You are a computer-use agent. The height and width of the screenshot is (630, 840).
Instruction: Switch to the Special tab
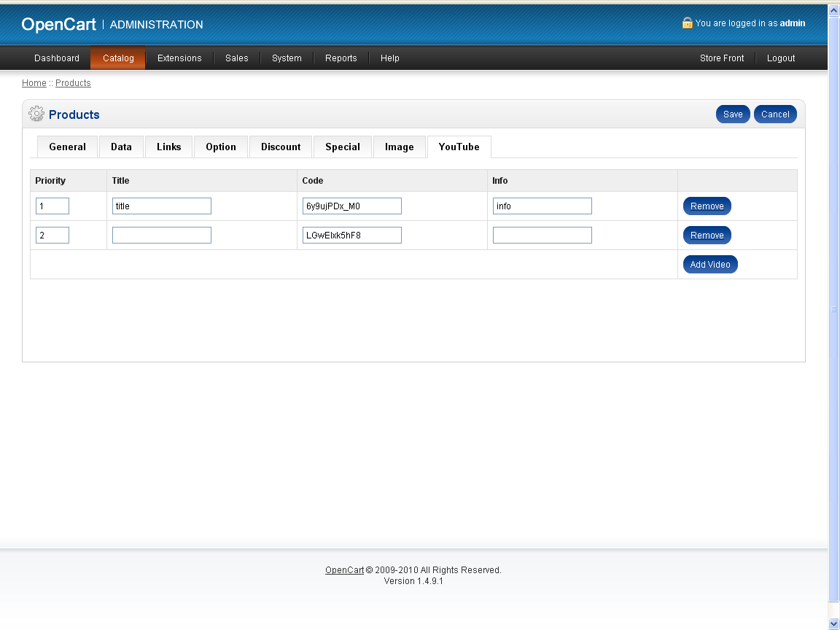point(343,147)
